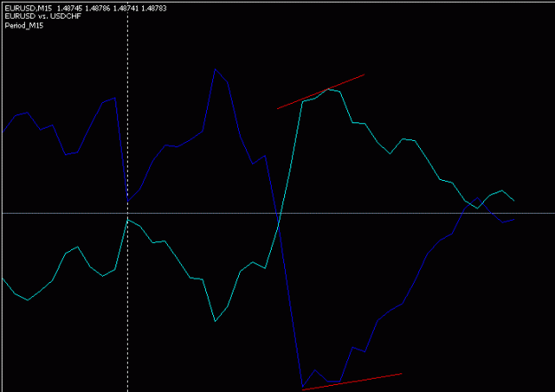Click the 'EURUSD vs. USDCHF' indicator label

pos(43,16)
